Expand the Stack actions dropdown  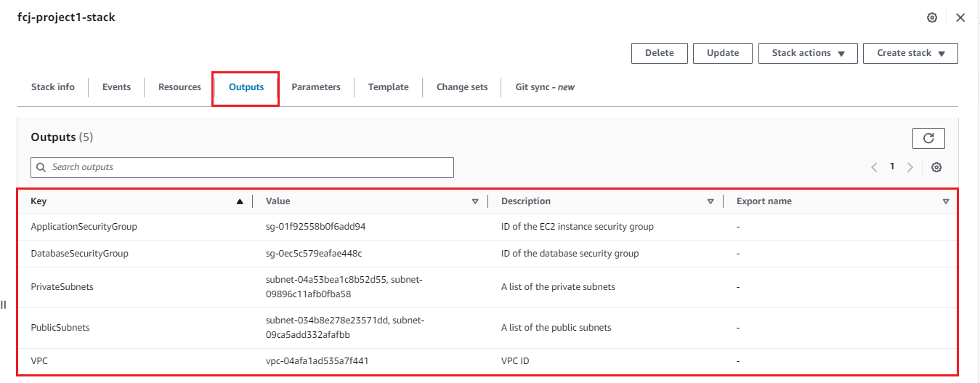point(808,53)
